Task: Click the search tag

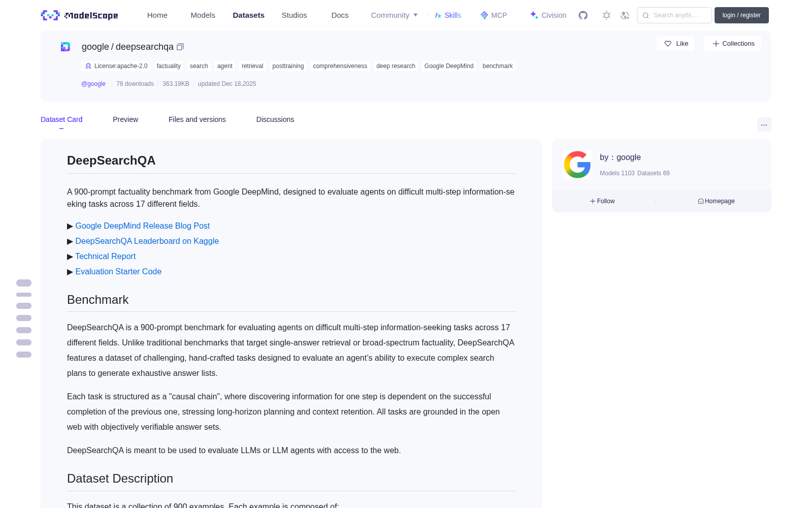Action: [199, 66]
